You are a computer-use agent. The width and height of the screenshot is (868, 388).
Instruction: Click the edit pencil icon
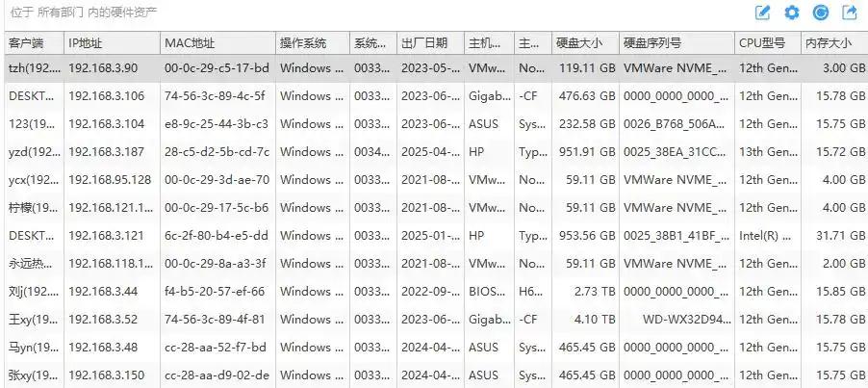click(x=763, y=13)
